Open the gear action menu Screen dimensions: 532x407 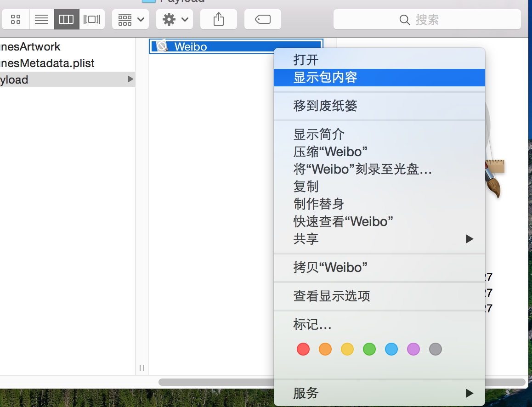[x=175, y=19]
